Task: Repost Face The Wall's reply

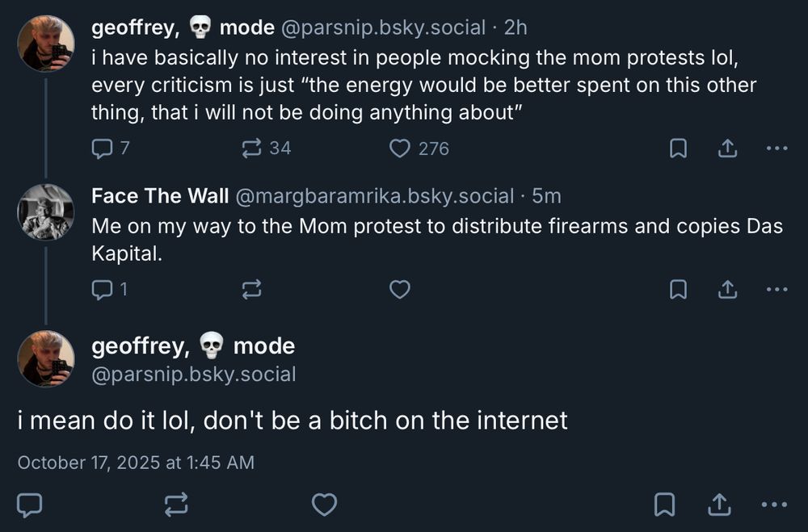Action: [252, 289]
